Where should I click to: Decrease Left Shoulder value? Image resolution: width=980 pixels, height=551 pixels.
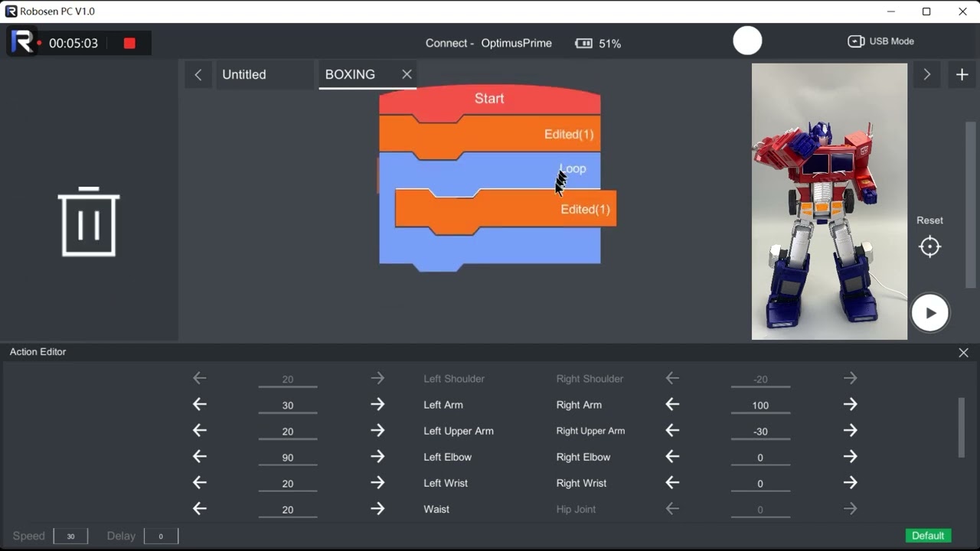[x=200, y=379]
